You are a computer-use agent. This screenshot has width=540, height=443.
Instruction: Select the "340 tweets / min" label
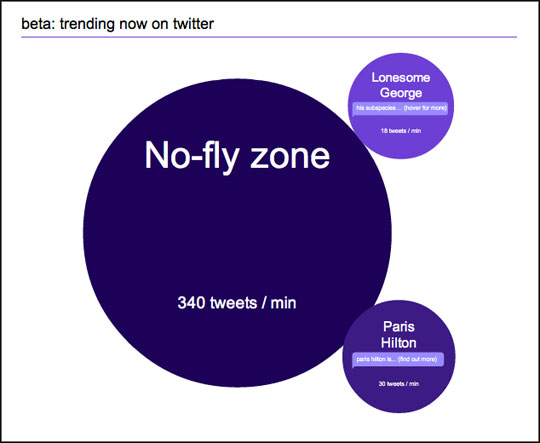point(237,303)
